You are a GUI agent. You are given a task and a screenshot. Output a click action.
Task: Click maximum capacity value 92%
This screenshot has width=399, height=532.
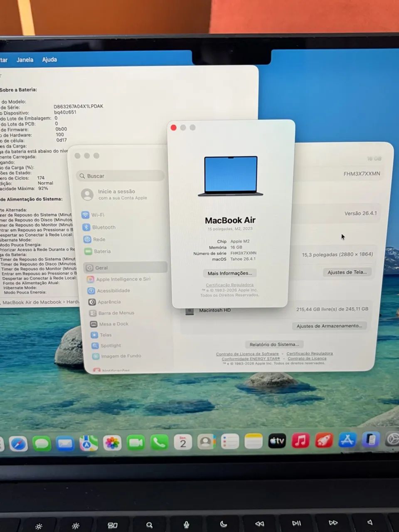click(x=43, y=188)
